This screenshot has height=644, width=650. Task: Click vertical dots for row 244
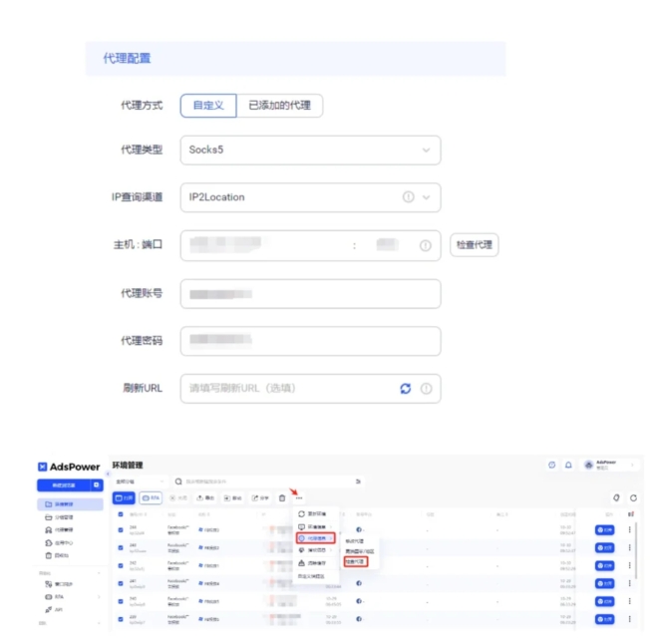[x=630, y=530]
